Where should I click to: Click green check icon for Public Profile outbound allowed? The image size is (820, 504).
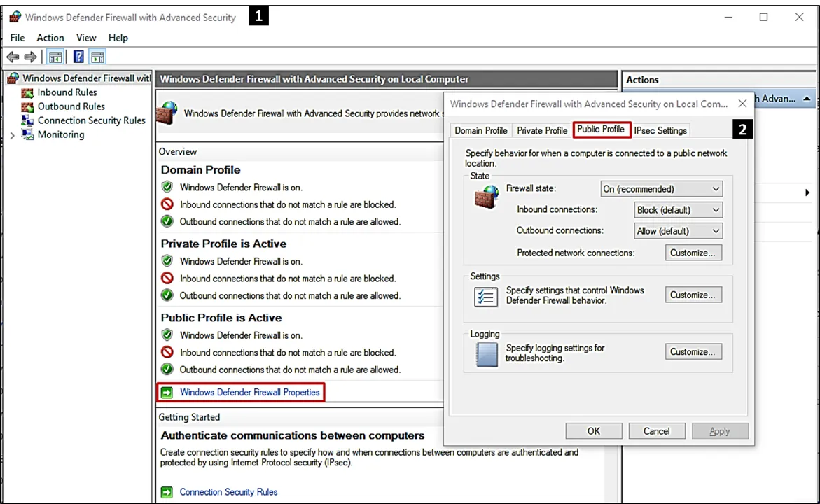[167, 369]
